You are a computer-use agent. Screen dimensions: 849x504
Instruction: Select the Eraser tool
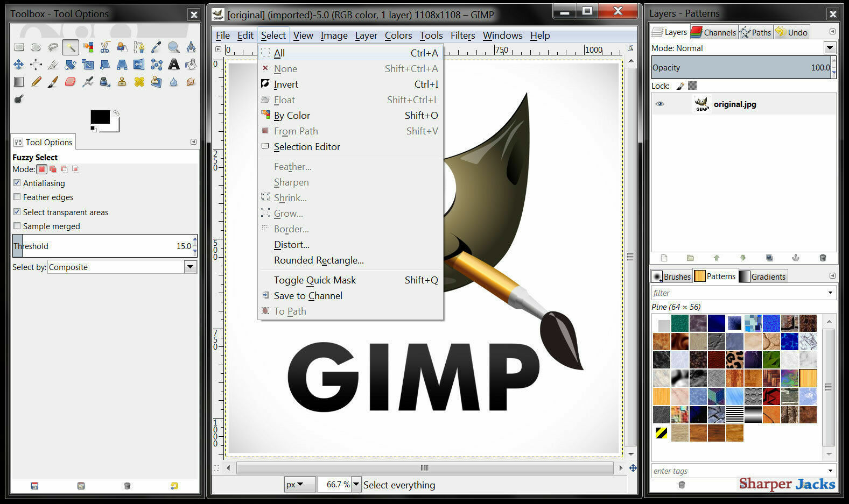70,82
